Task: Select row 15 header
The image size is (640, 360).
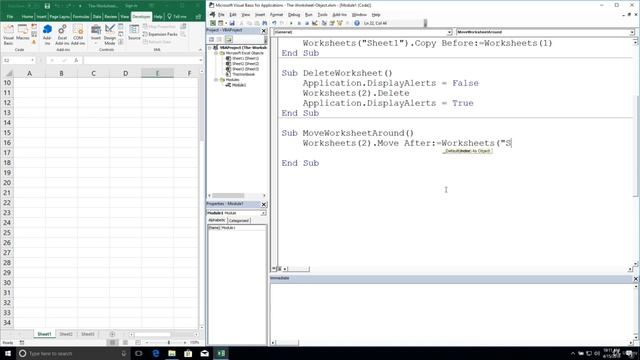Action: pyautogui.click(x=7, y=133)
